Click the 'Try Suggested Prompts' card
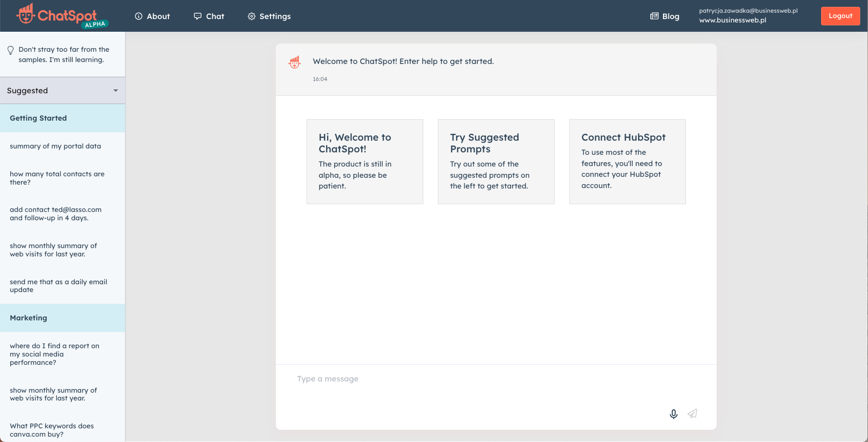Viewport: 868px width, 442px height. pyautogui.click(x=496, y=162)
